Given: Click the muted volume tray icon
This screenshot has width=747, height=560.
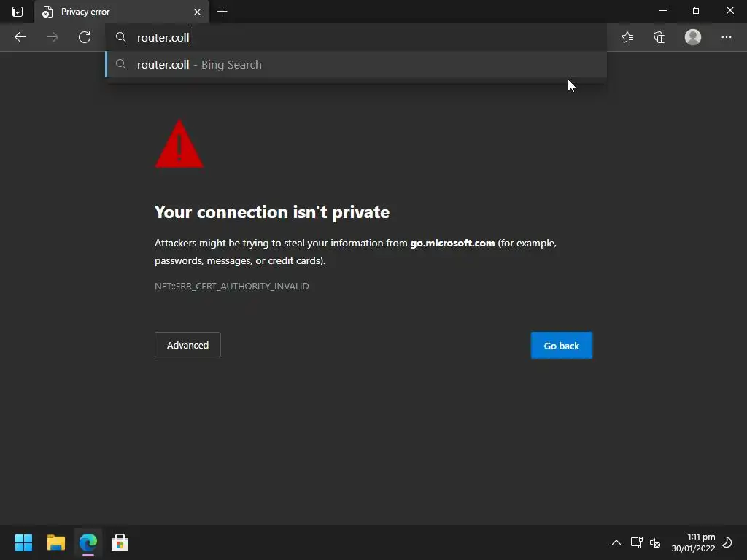Looking at the screenshot, I should click(655, 542).
